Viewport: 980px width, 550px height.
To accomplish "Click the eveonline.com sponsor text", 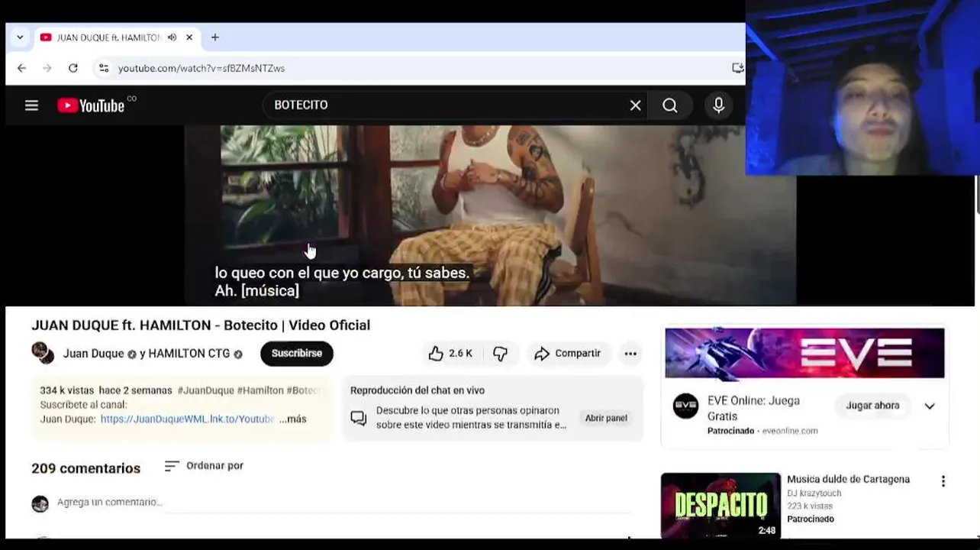I will (x=790, y=431).
